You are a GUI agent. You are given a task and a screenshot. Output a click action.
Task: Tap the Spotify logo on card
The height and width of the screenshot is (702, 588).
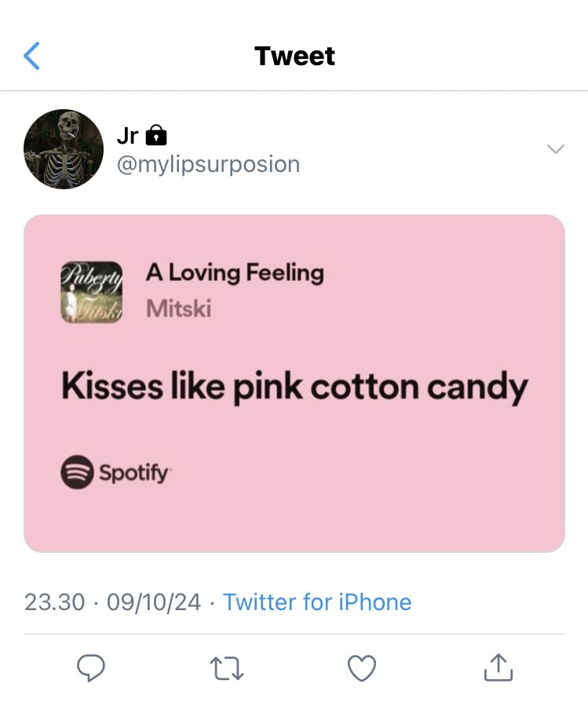tap(115, 472)
